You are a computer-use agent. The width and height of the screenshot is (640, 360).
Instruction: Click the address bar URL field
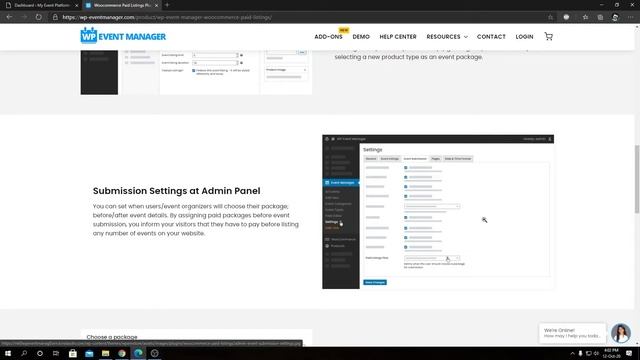coord(302,17)
